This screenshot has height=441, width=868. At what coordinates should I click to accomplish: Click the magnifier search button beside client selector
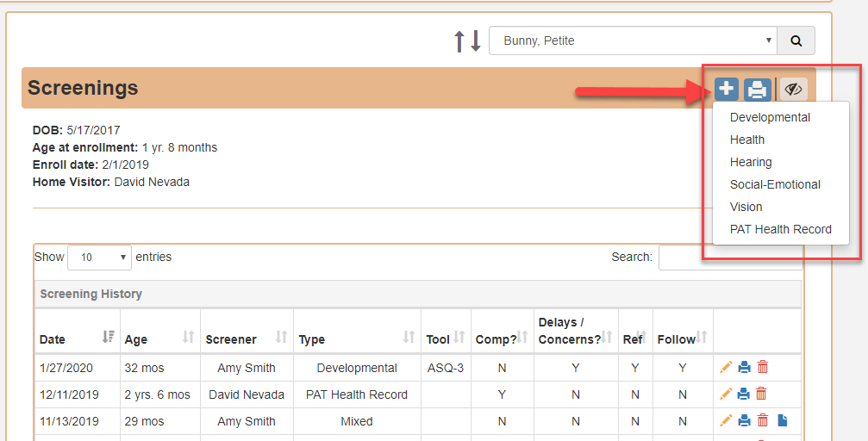[796, 40]
